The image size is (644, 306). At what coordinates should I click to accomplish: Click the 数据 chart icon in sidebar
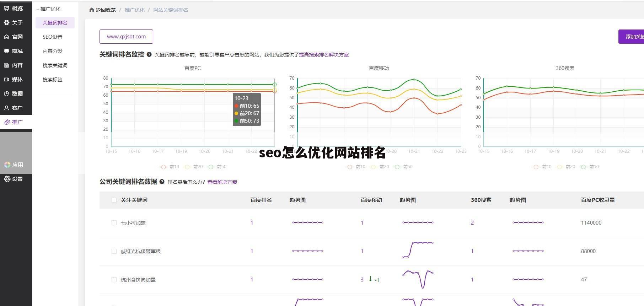pos(6,93)
